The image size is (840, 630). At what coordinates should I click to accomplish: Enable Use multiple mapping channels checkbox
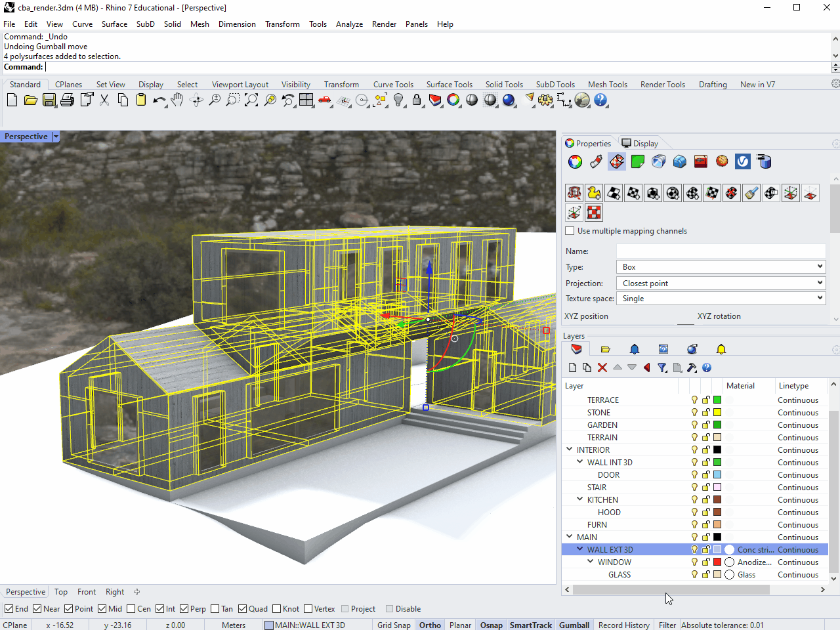point(570,231)
